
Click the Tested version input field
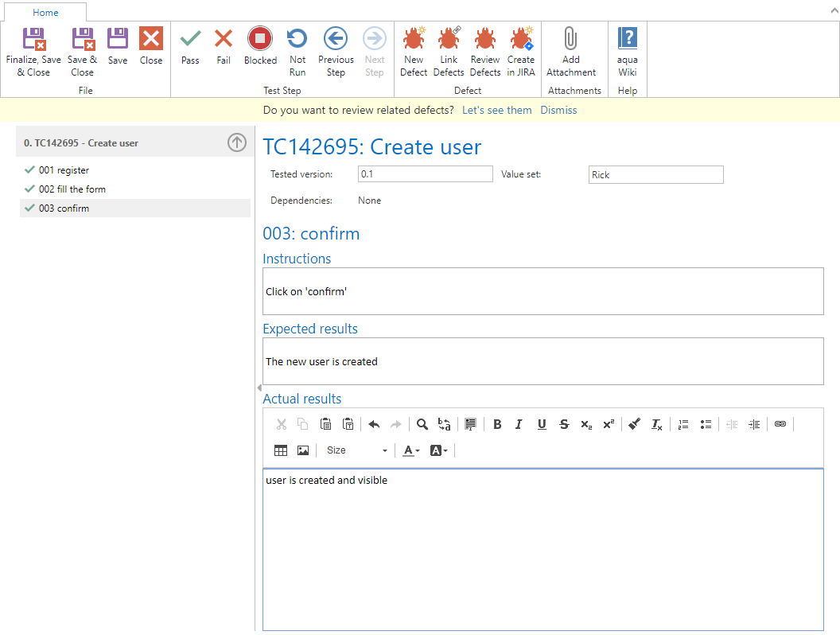click(425, 174)
